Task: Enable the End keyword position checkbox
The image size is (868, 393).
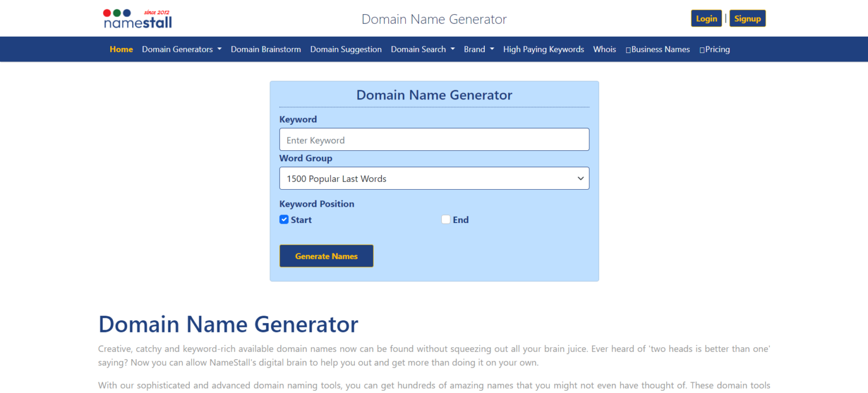Action: tap(446, 219)
